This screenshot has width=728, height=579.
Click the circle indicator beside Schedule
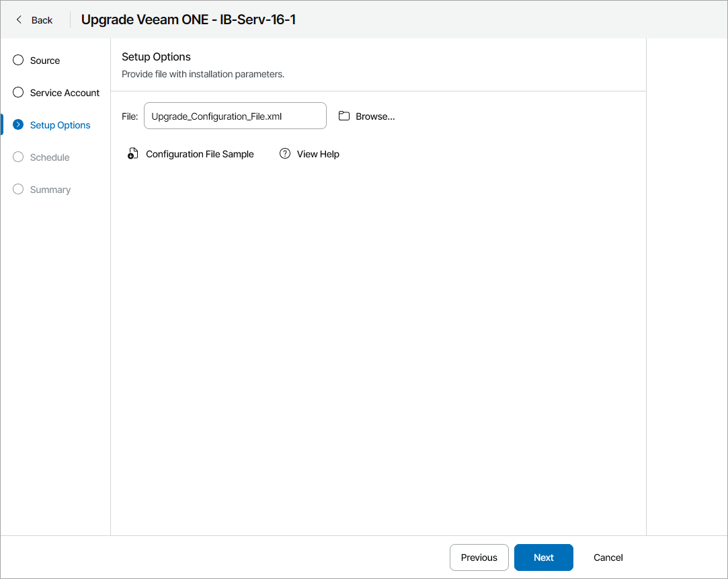click(x=17, y=157)
